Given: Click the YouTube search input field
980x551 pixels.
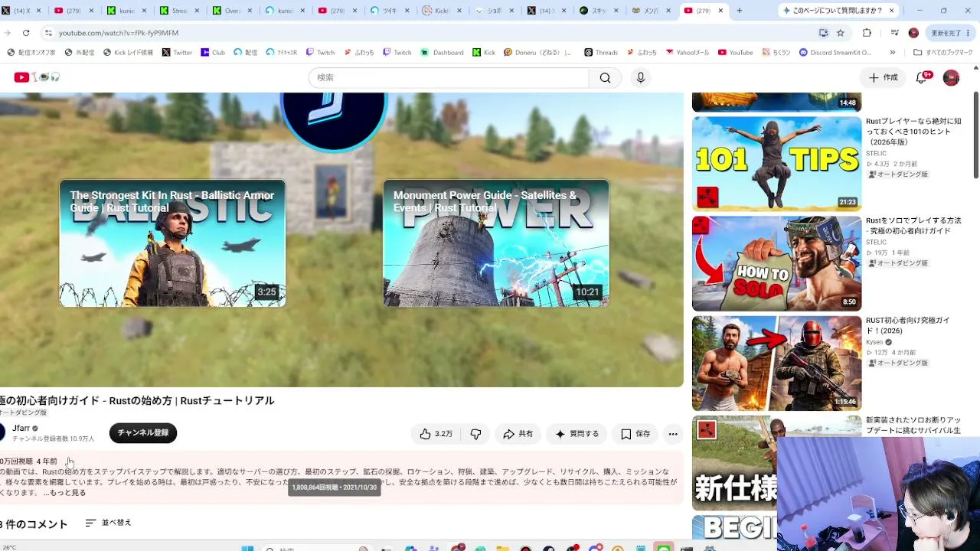Looking at the screenshot, I should (x=449, y=77).
